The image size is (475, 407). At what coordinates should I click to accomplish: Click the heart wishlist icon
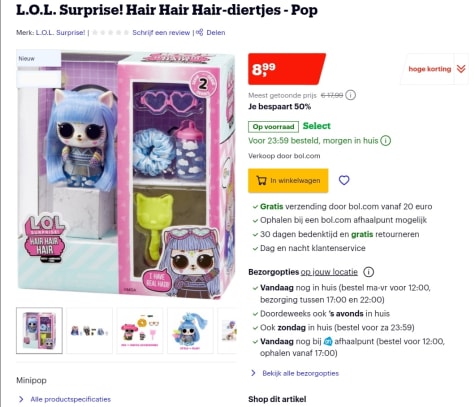point(344,180)
